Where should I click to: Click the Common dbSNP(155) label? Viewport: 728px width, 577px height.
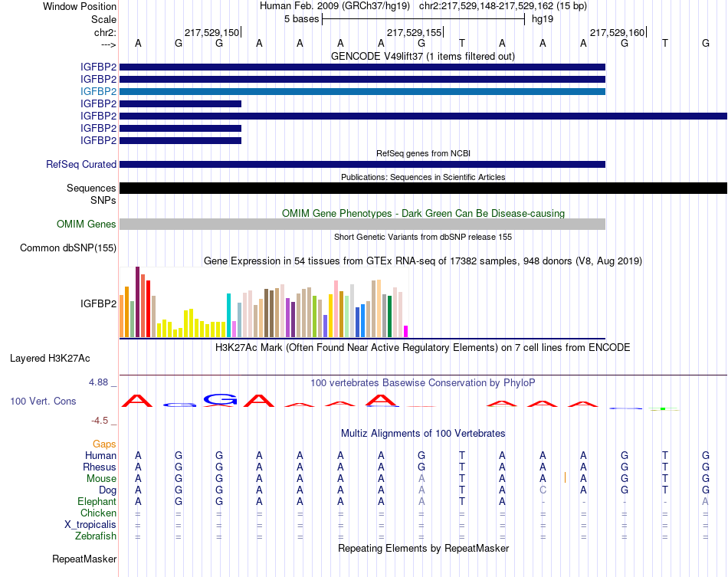68,248
